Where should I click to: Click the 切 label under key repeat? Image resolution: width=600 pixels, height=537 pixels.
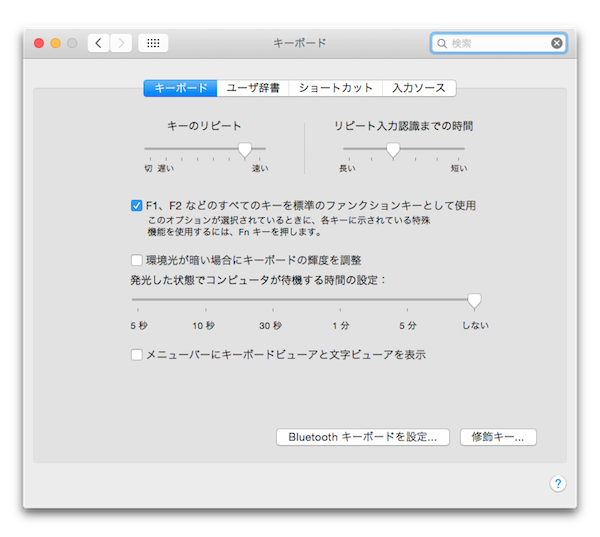(x=148, y=168)
